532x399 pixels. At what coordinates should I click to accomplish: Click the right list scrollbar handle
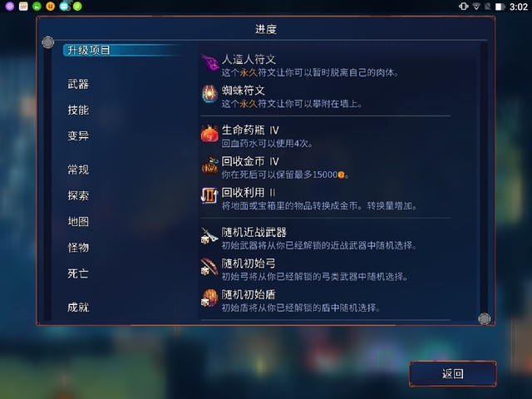pos(484,319)
